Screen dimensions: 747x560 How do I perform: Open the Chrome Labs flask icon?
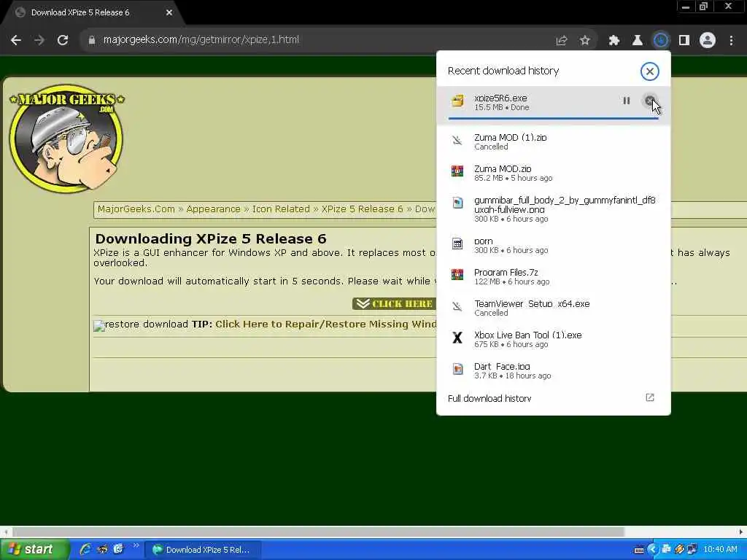click(x=638, y=41)
